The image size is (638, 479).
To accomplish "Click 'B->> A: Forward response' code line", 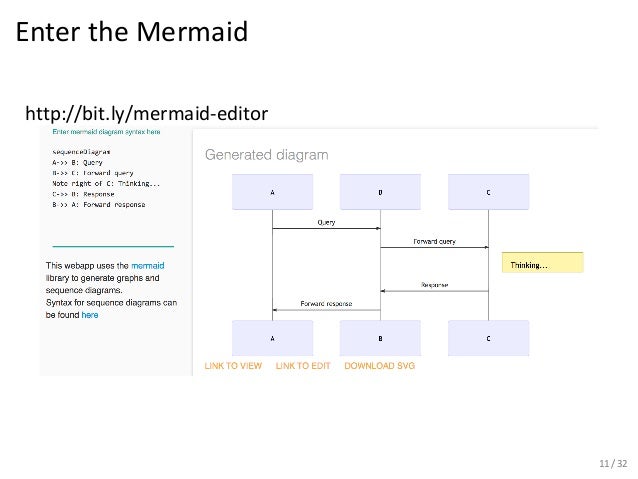I will [x=99, y=205].
